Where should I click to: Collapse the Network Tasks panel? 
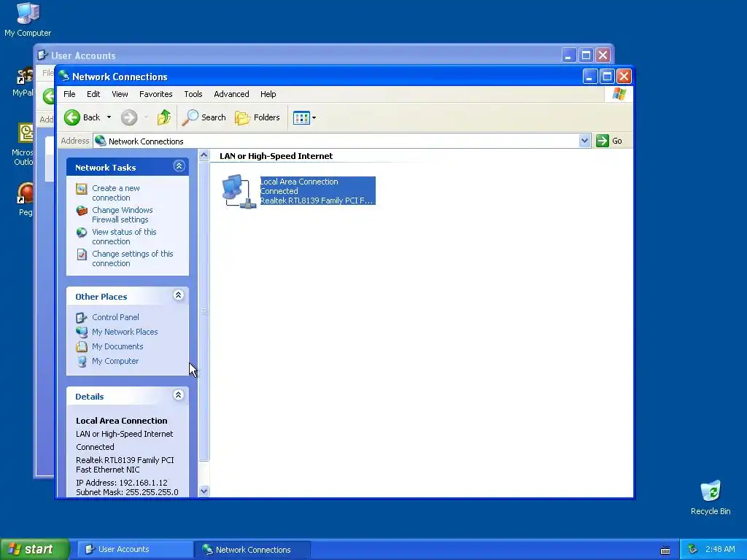click(x=179, y=166)
